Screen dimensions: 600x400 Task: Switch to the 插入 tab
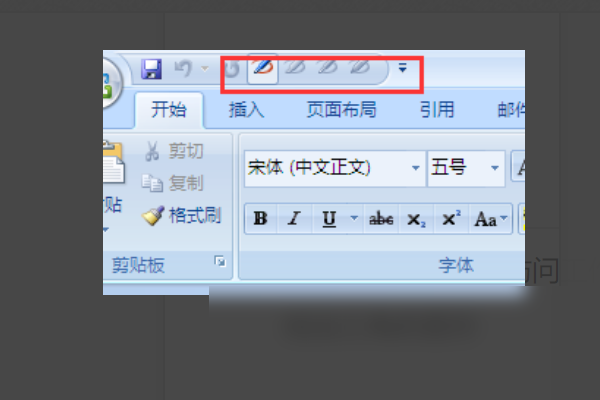point(246,110)
